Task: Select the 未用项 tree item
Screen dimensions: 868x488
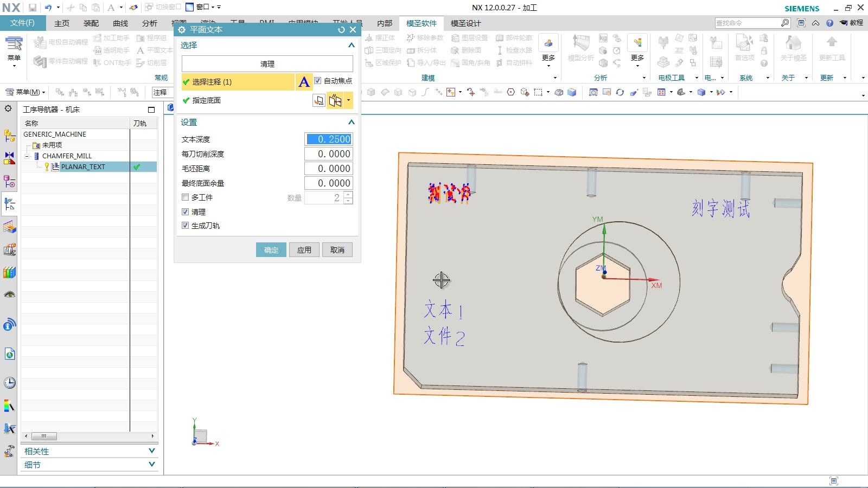Action: 52,145
